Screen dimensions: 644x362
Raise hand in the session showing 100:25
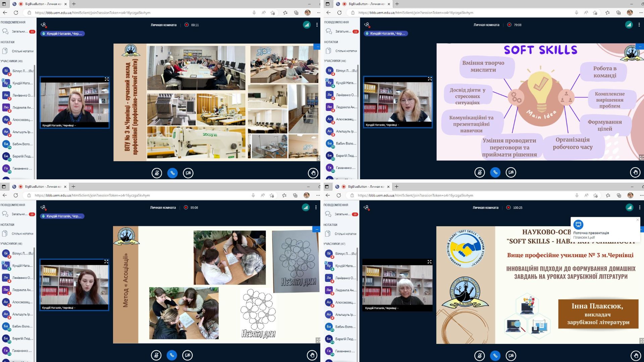point(636,355)
